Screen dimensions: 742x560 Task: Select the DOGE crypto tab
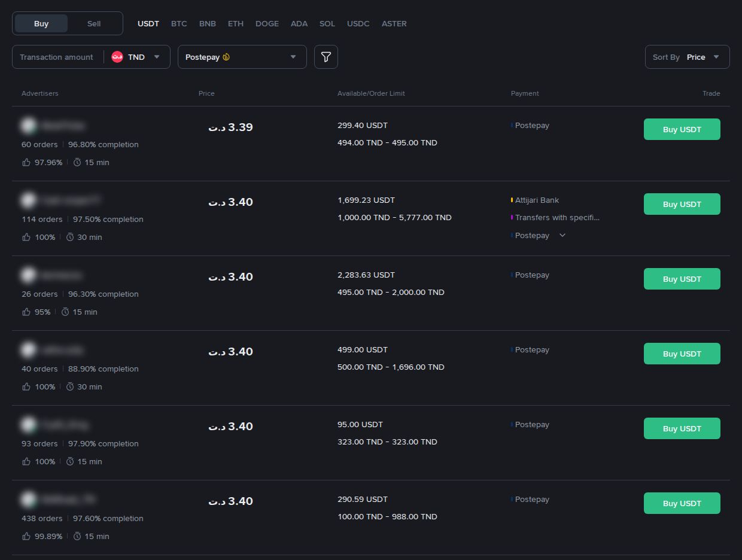(x=267, y=23)
